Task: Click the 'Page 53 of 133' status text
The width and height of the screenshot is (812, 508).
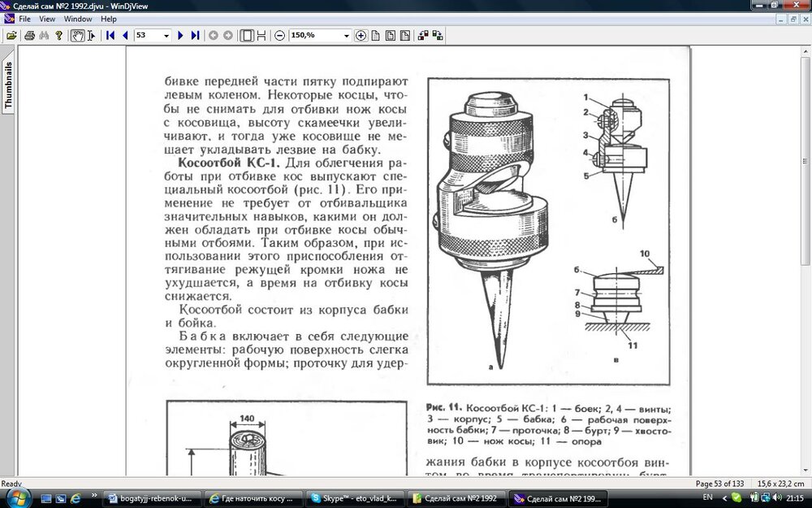Action: pyautogui.click(x=719, y=483)
